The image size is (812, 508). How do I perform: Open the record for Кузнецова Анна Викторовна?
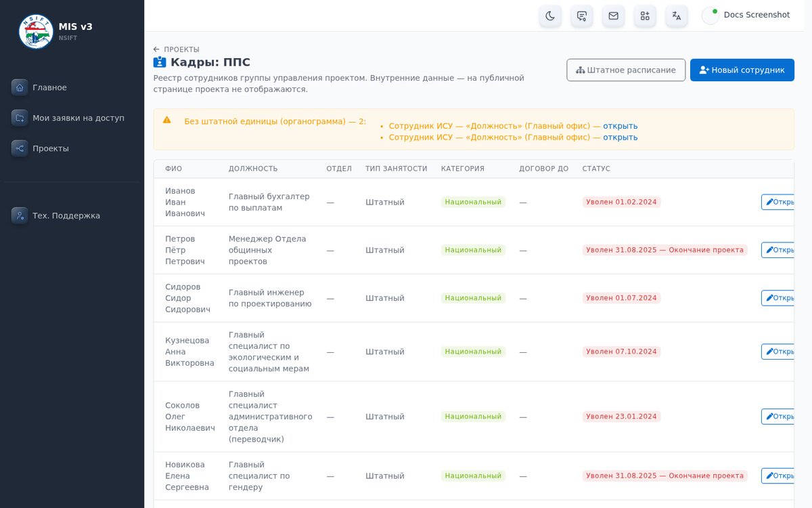point(778,352)
